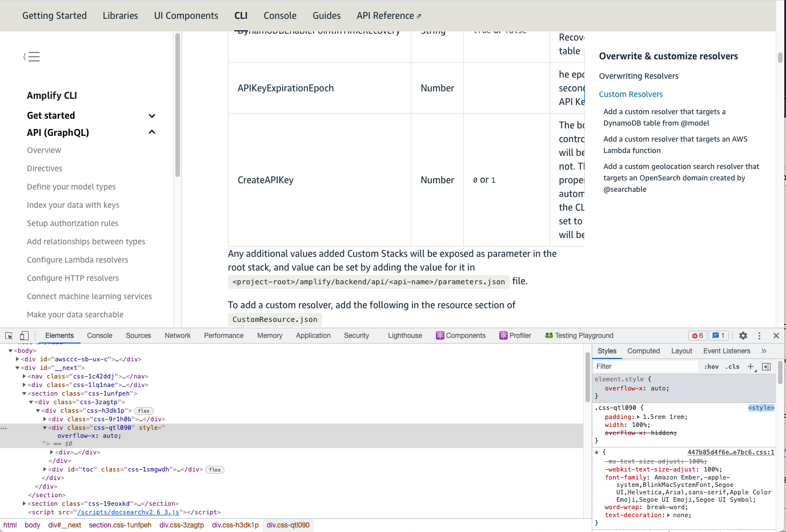The width and height of the screenshot is (786, 532).
Task: Open DevTools settings gear
Action: tap(741, 336)
